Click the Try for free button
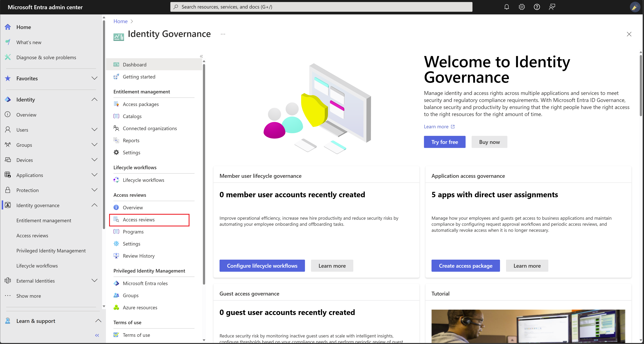The width and height of the screenshot is (644, 344). pos(445,142)
